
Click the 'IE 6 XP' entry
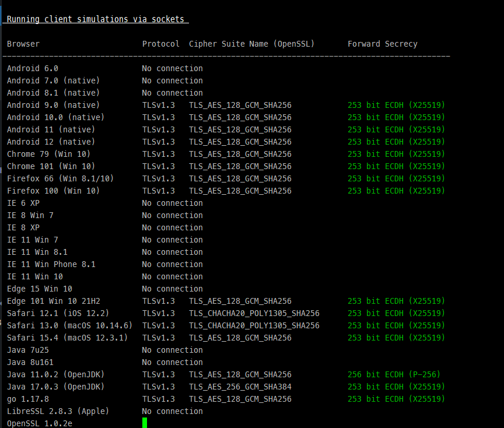(x=23, y=203)
